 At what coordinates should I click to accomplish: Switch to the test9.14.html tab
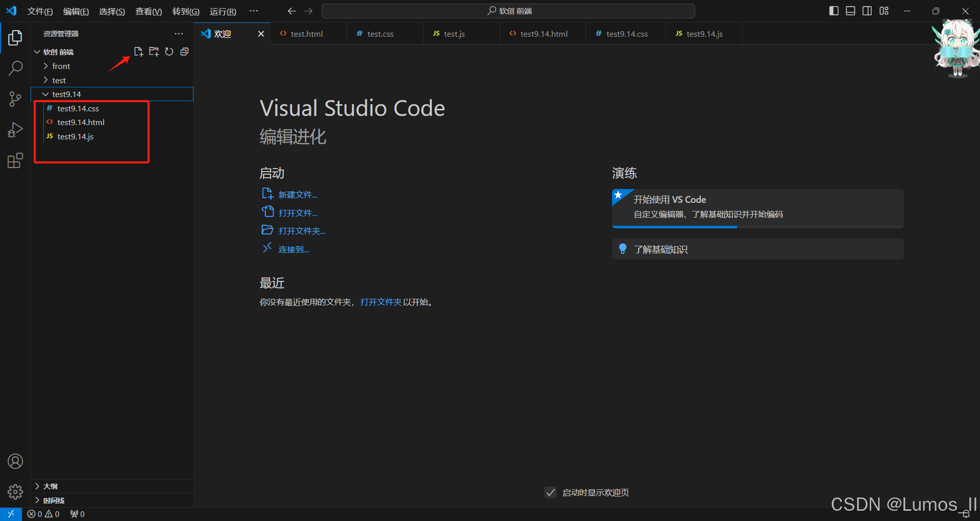click(543, 34)
